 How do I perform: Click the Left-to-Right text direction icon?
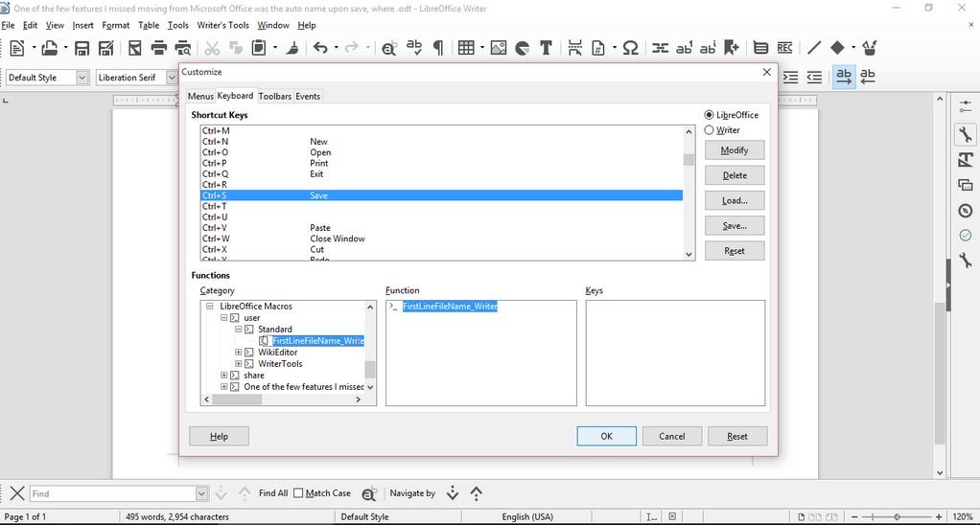point(844,78)
